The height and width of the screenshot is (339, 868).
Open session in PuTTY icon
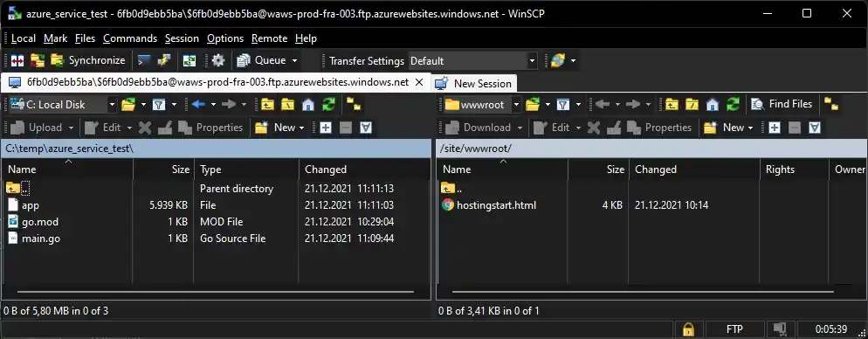[164, 60]
